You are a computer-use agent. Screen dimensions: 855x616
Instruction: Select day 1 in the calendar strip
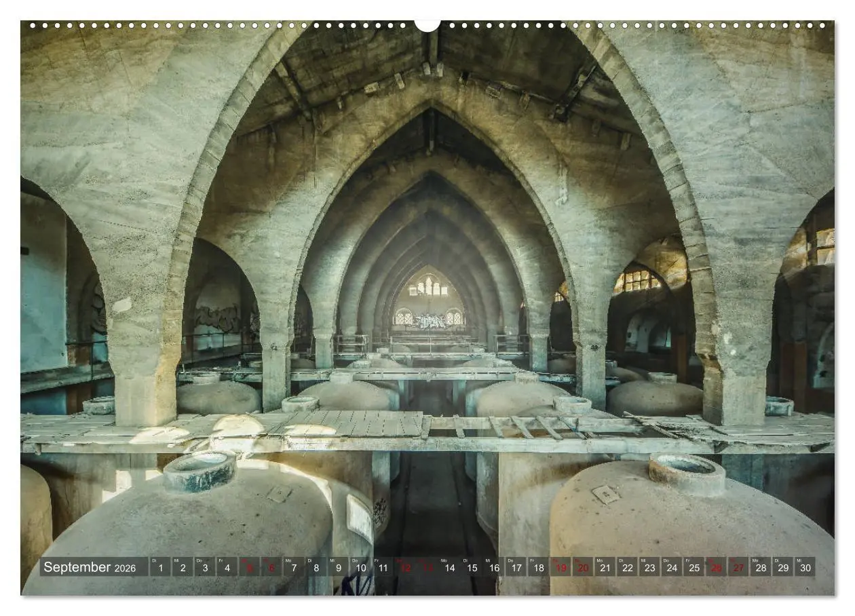[160, 567]
